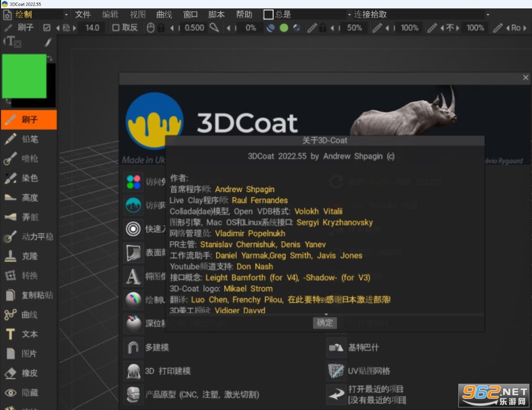Select the 染色 colorize tool

point(29,178)
